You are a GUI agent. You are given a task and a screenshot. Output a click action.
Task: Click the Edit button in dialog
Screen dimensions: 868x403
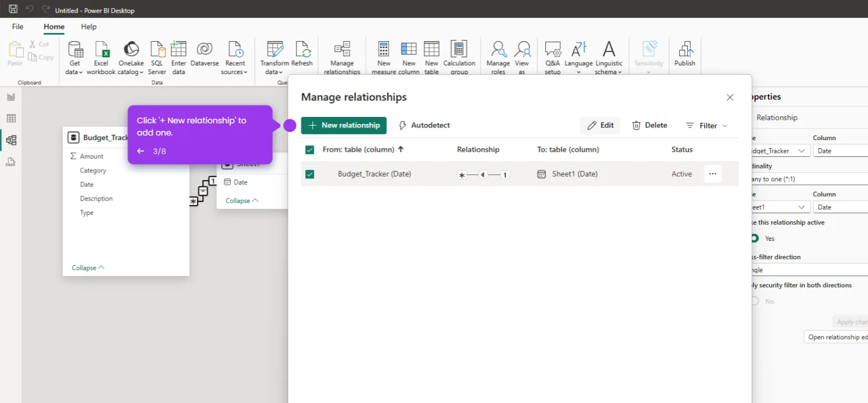click(x=600, y=126)
